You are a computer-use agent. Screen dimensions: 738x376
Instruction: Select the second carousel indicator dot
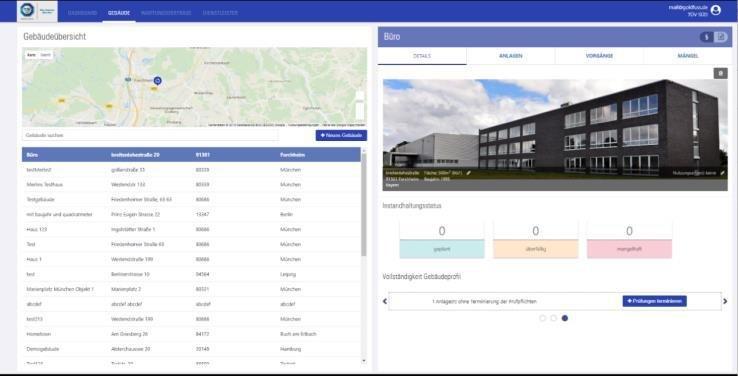pyautogui.click(x=554, y=318)
